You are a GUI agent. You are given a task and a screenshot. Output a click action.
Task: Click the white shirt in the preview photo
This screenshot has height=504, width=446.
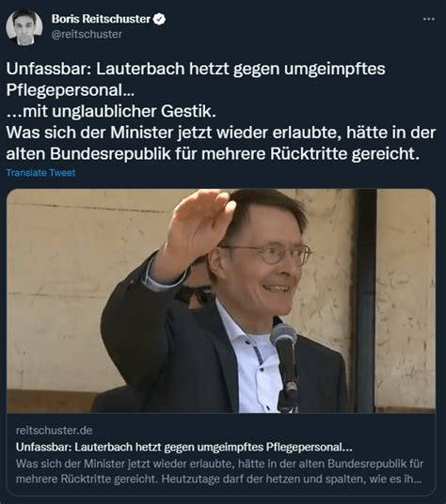point(254,363)
